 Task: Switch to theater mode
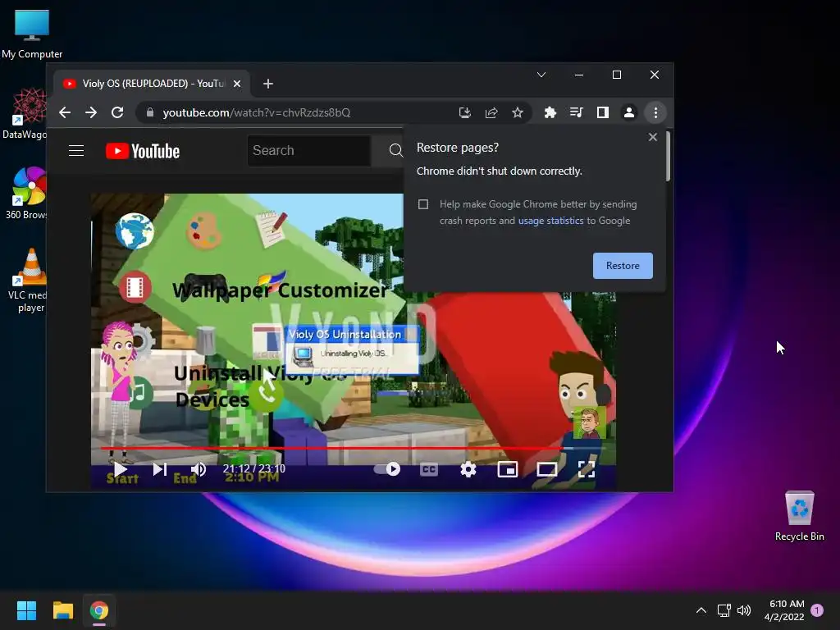pyautogui.click(x=547, y=469)
